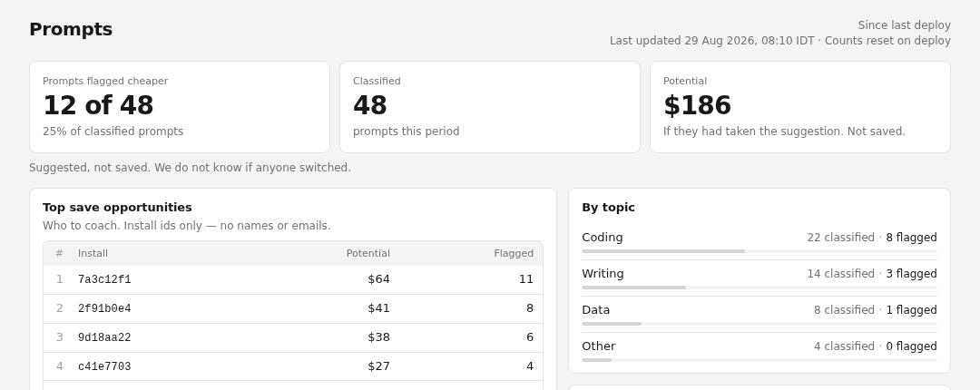The height and width of the screenshot is (390, 980).
Task: Click the '$186' potential value
Action: (x=697, y=105)
